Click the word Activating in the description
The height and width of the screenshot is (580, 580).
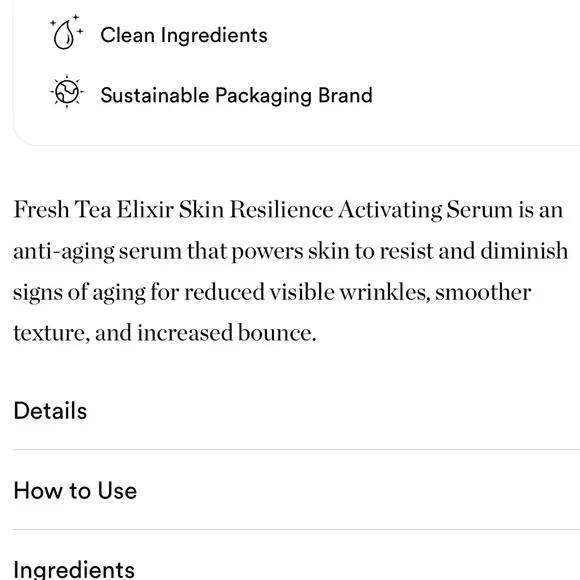390,210
